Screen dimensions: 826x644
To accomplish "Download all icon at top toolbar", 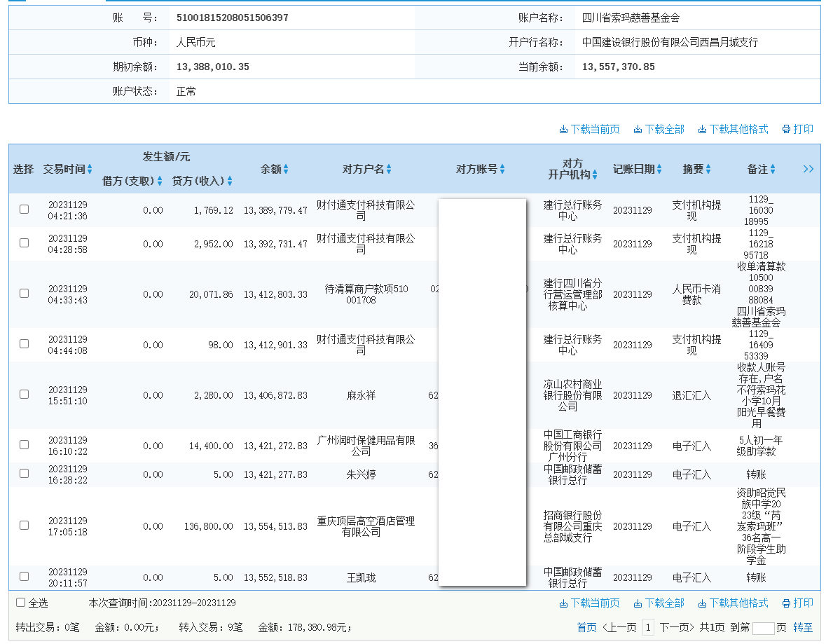I will click(638, 130).
